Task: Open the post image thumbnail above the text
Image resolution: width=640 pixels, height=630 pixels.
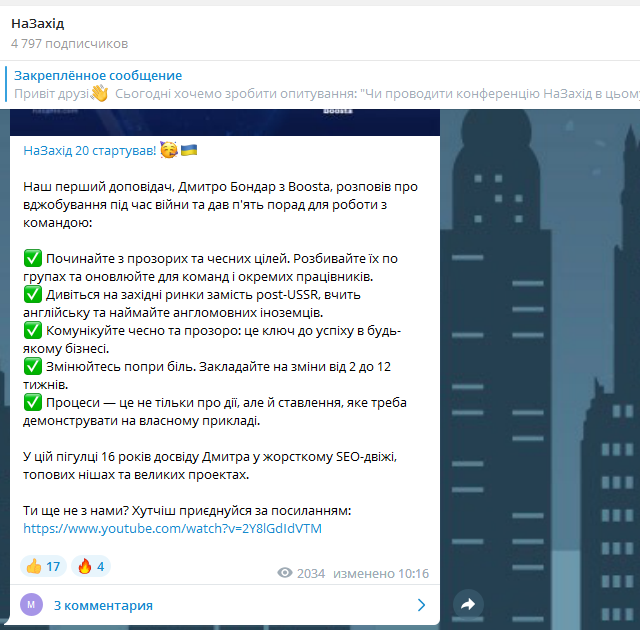Action: 225,122
